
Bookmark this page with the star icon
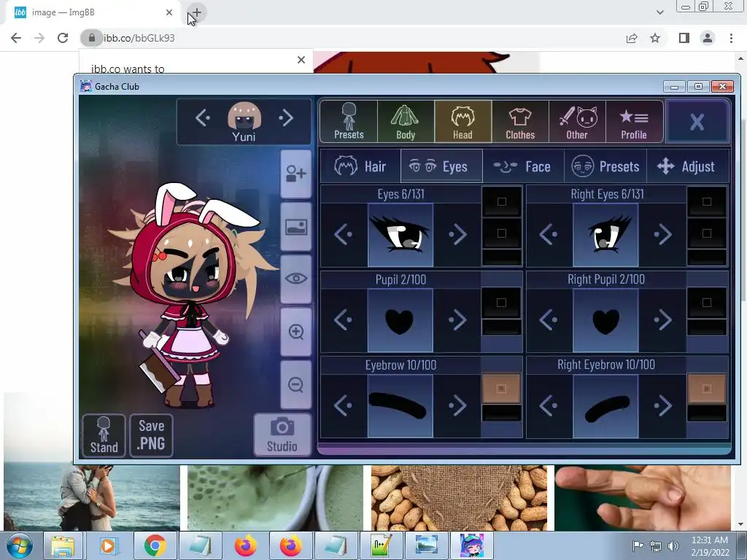tap(655, 38)
